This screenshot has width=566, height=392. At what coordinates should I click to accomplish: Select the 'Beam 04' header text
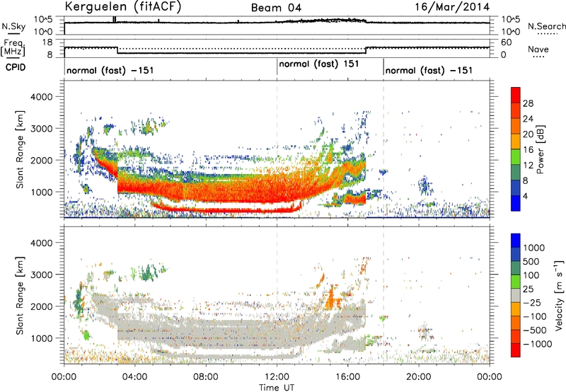pyautogui.click(x=276, y=8)
